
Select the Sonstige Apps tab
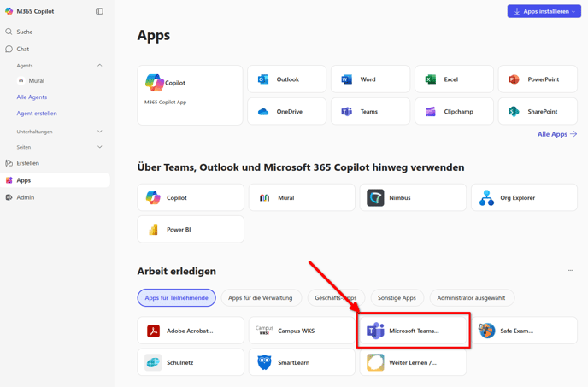pos(397,298)
